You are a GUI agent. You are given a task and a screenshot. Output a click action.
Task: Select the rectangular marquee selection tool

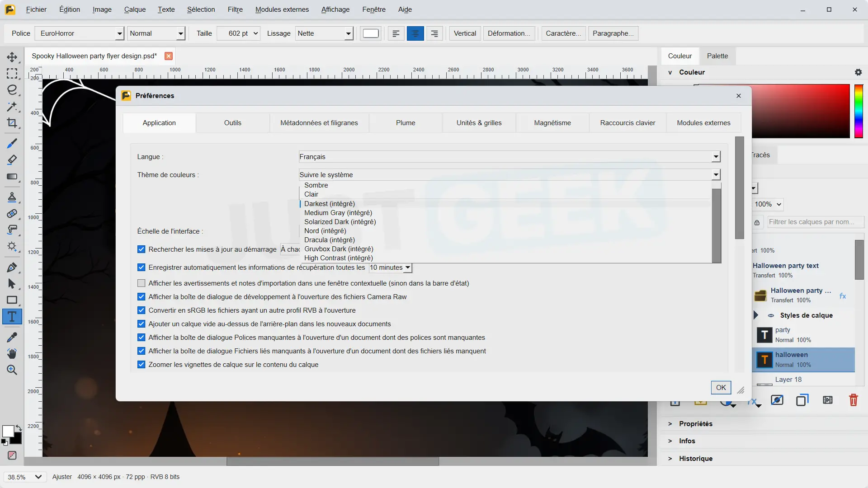[12, 74]
